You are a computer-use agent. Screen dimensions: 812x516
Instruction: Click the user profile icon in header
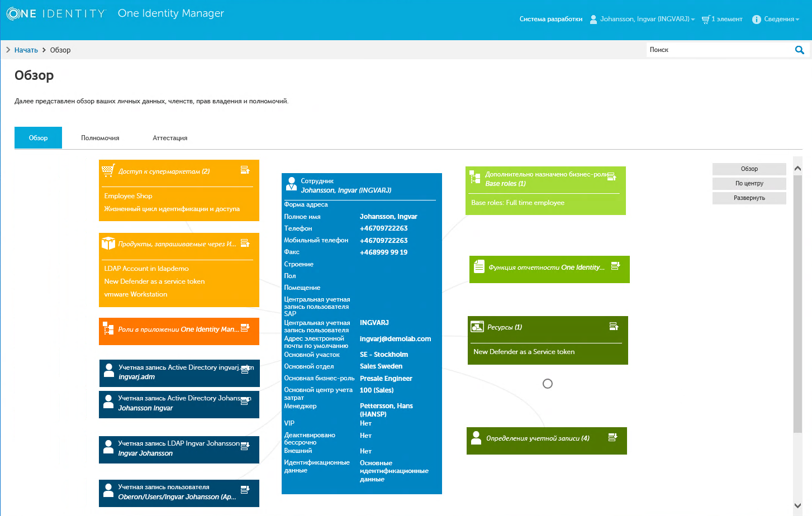coord(593,20)
